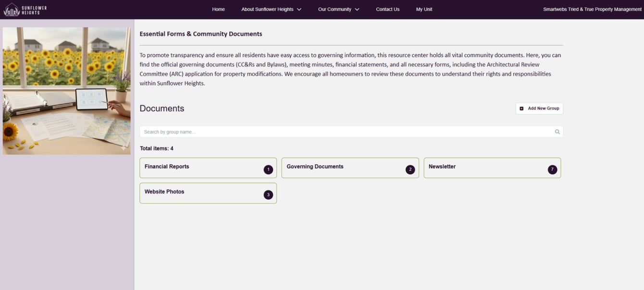The image size is (644, 290).
Task: Open the About Sunflower Heights menu
Action: (x=267, y=9)
